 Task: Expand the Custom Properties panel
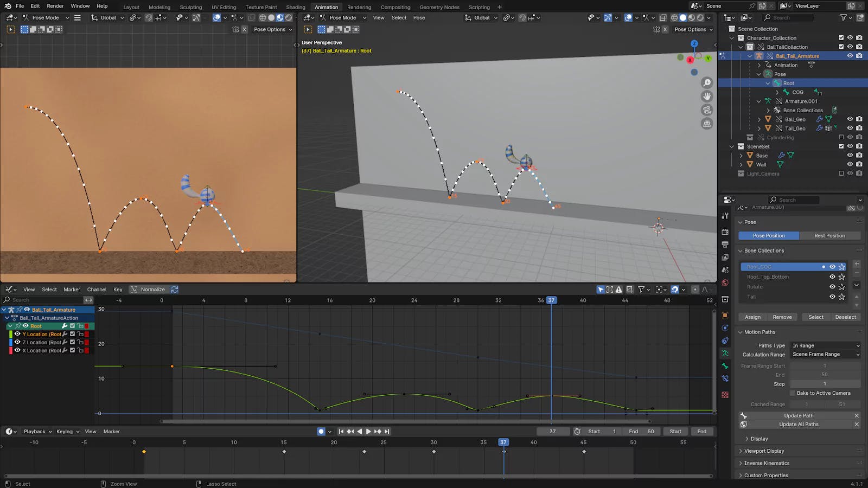tap(766, 475)
